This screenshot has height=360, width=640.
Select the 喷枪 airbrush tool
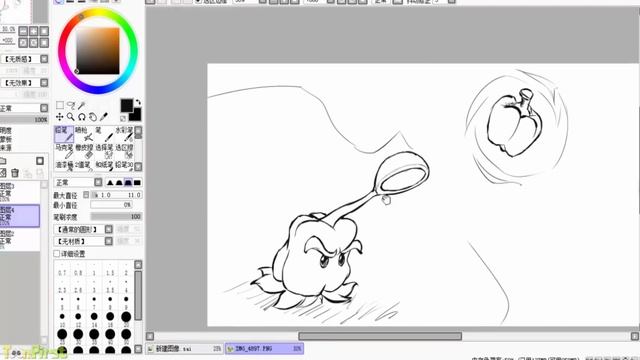point(84,134)
